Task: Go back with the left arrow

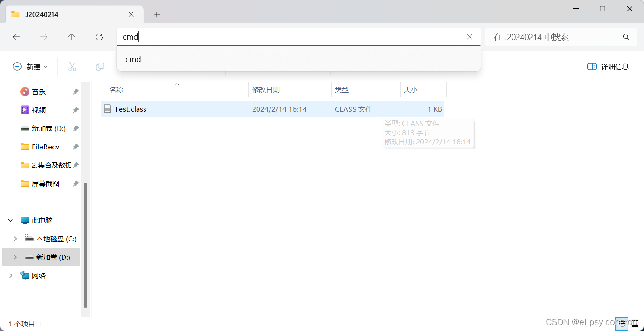Action: 17,37
